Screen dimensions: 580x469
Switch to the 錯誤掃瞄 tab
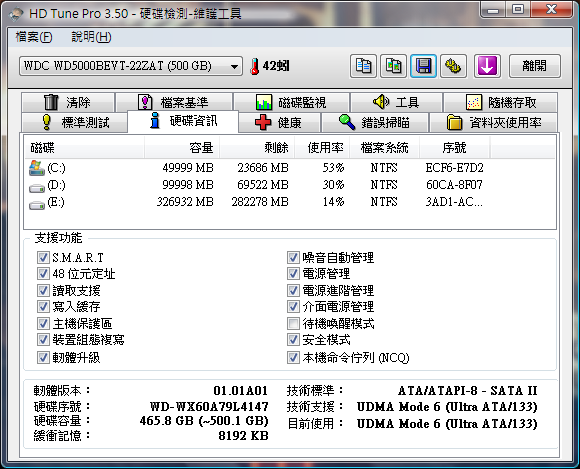(375, 122)
